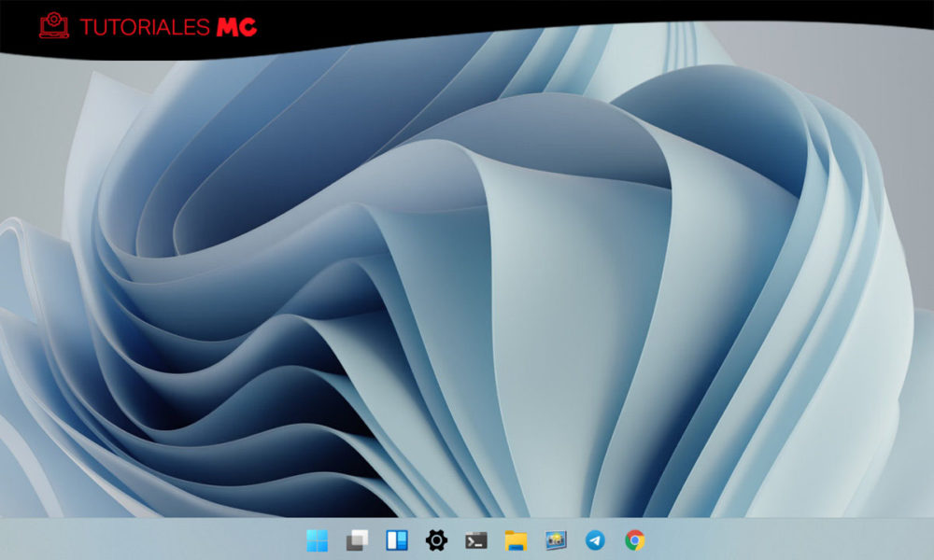Open the Terminal app from taskbar
934x560 pixels.
pos(476,540)
